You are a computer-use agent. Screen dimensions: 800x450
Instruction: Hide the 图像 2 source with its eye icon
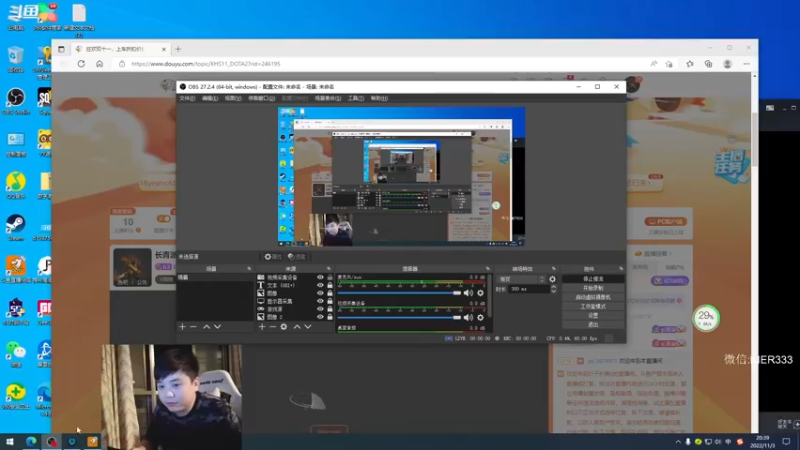coord(320,317)
